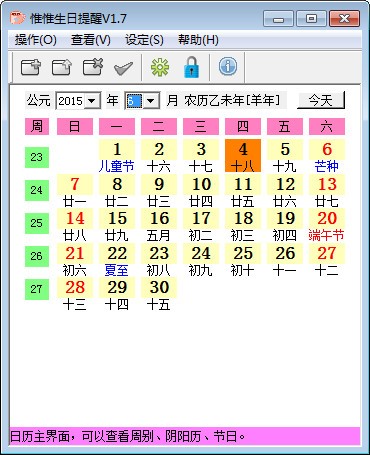Open the 帮助(H) menu
Viewport: 370px width, 455px height.
pyautogui.click(x=198, y=40)
